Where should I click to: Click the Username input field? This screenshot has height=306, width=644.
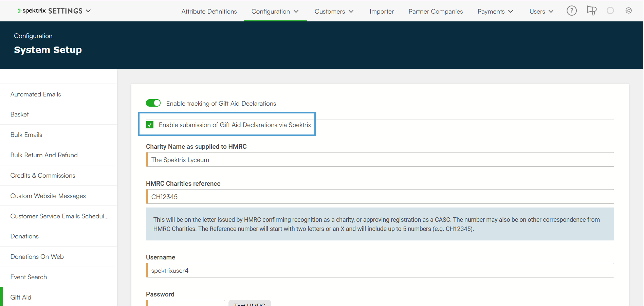[x=380, y=270]
